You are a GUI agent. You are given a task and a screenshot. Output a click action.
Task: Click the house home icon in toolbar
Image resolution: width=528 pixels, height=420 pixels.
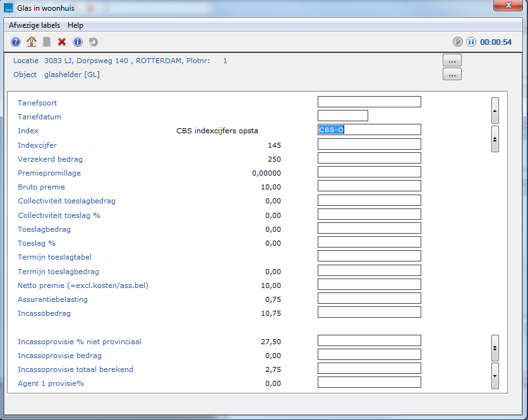click(32, 42)
